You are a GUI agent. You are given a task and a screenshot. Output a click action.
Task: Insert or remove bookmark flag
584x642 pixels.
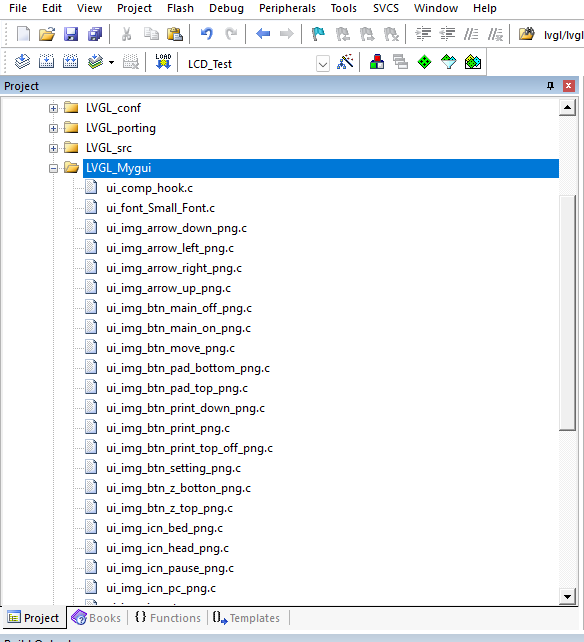pos(318,34)
